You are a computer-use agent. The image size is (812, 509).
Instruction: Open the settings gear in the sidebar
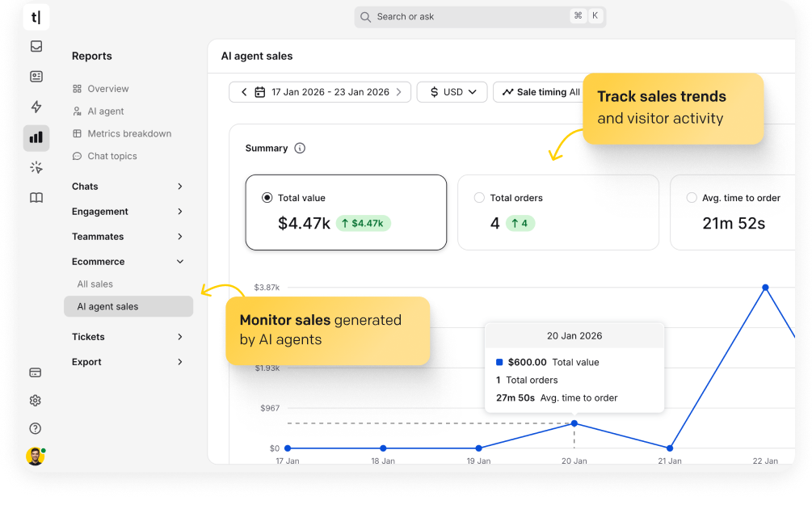36,400
